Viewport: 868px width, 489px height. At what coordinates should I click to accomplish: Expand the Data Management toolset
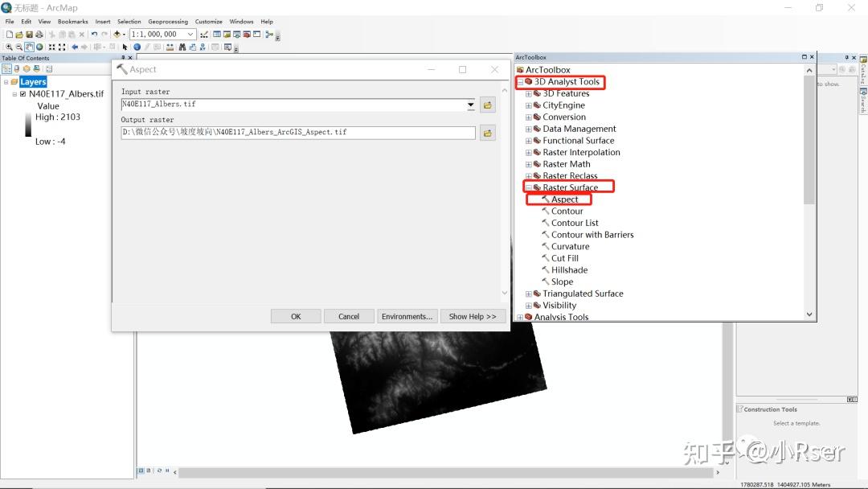pos(529,129)
